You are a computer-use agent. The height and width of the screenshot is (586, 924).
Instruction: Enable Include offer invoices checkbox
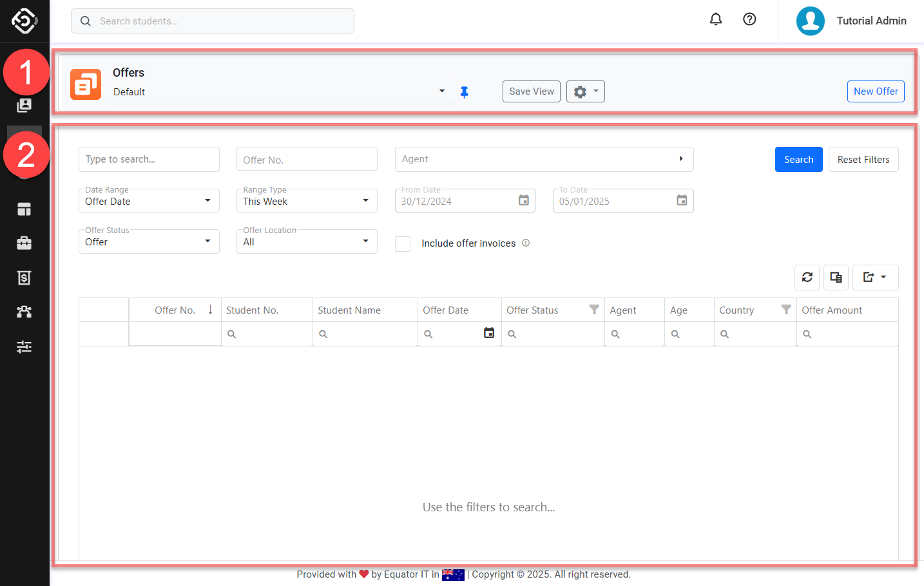403,243
